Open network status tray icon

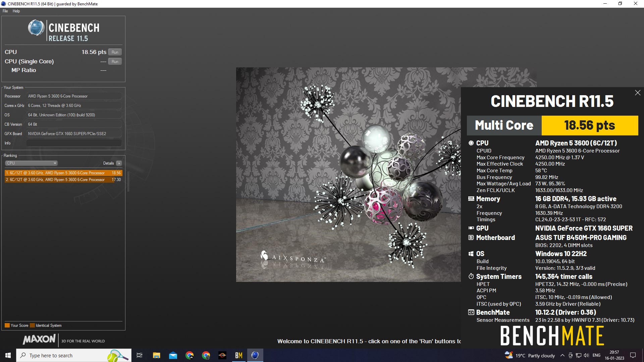[x=579, y=355]
